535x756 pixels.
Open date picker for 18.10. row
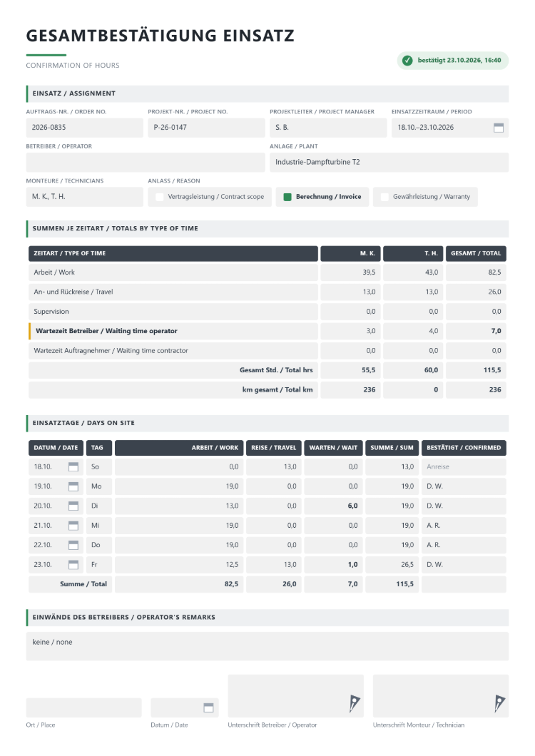click(x=73, y=466)
